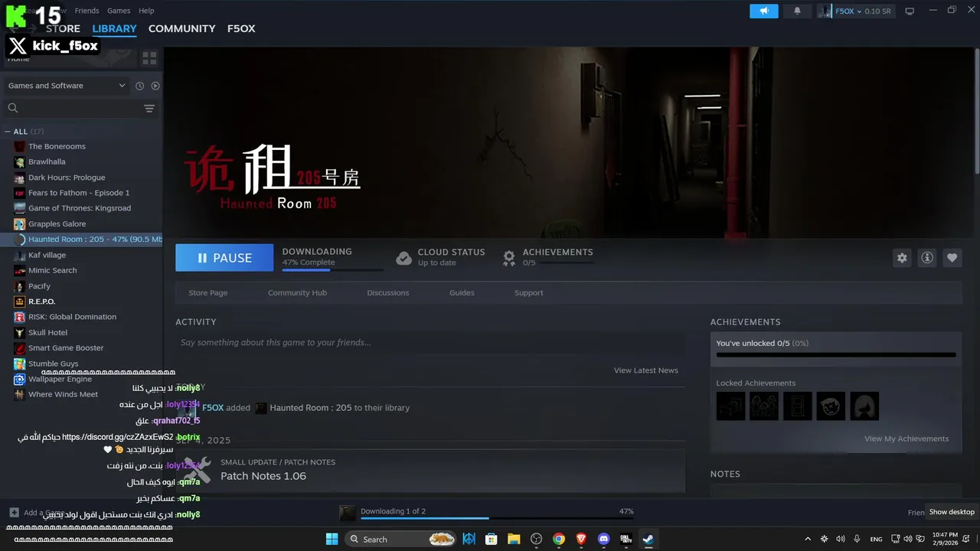Viewport: 980px width, 551px height.
Task: Toggle the Ready to Play filter icon
Action: [155, 86]
